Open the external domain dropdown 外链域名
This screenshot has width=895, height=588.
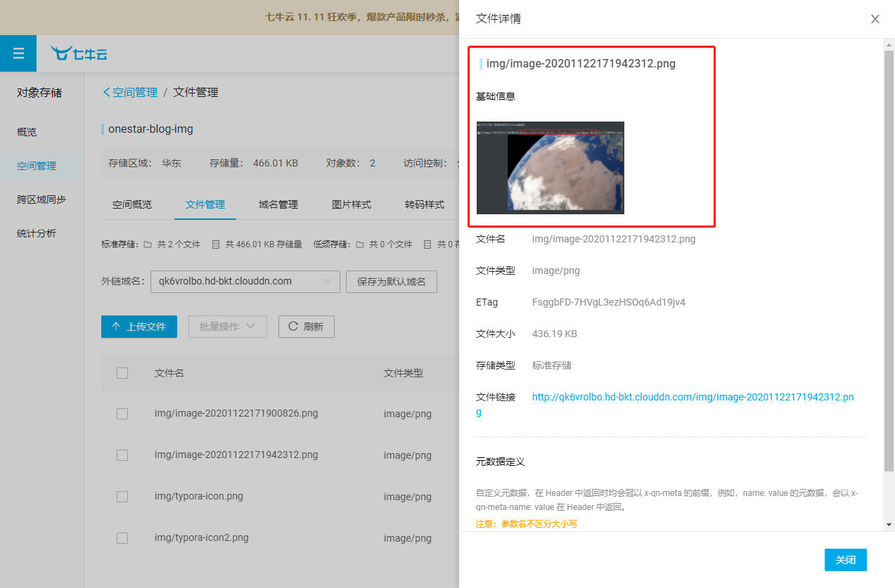click(x=245, y=282)
